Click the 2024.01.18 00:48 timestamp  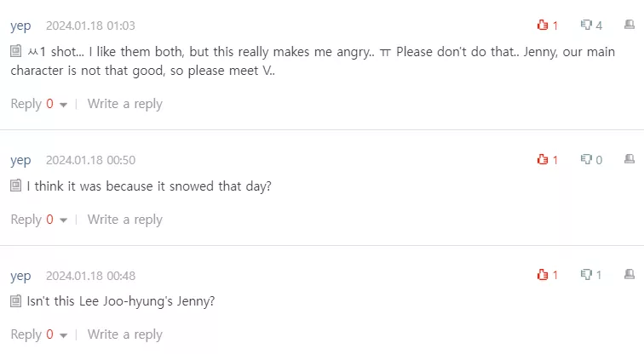(x=90, y=276)
